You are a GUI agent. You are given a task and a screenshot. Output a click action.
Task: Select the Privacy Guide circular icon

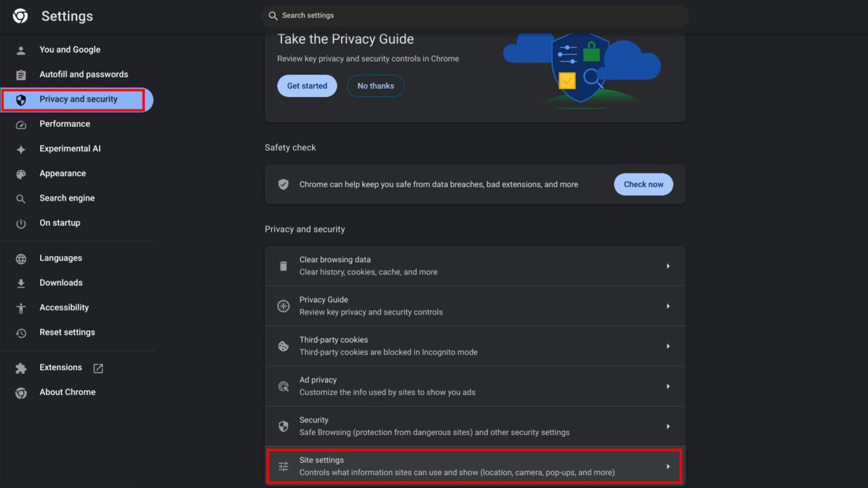283,306
